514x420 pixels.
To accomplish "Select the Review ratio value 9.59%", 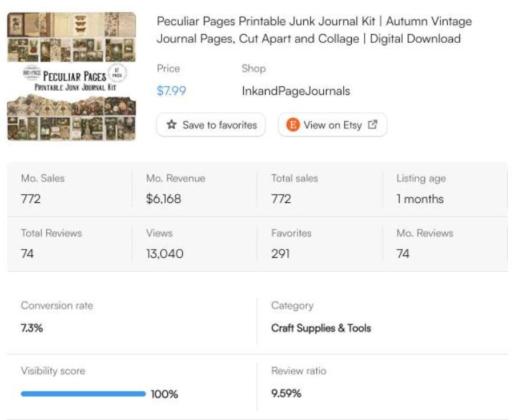I will tap(286, 393).
